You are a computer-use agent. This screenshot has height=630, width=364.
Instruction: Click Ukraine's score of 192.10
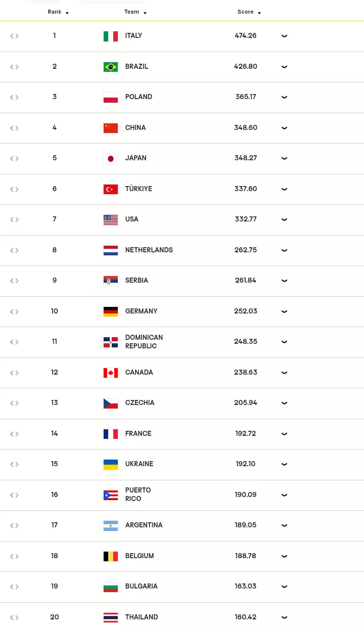tap(246, 464)
